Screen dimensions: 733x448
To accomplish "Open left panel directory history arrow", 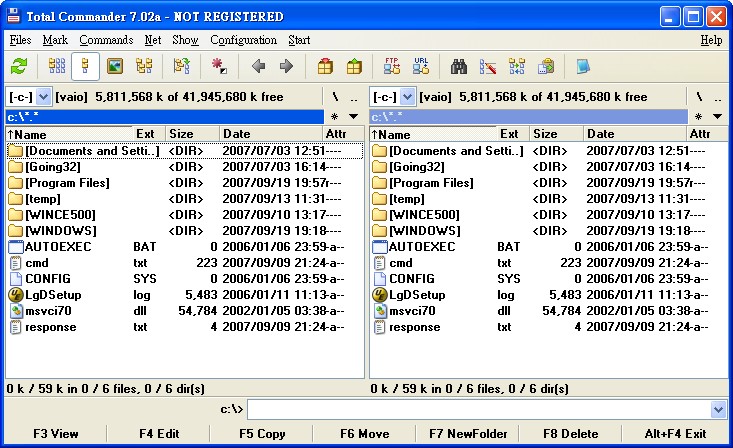I will [x=354, y=116].
